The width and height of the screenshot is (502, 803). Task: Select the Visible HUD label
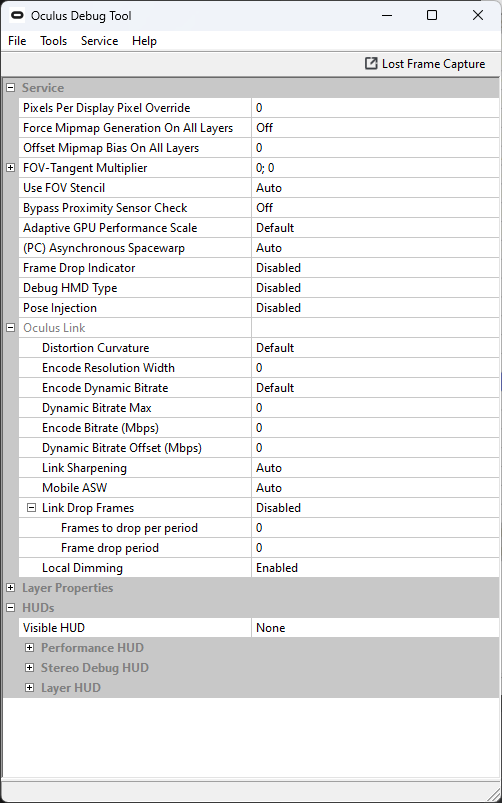coord(54,628)
